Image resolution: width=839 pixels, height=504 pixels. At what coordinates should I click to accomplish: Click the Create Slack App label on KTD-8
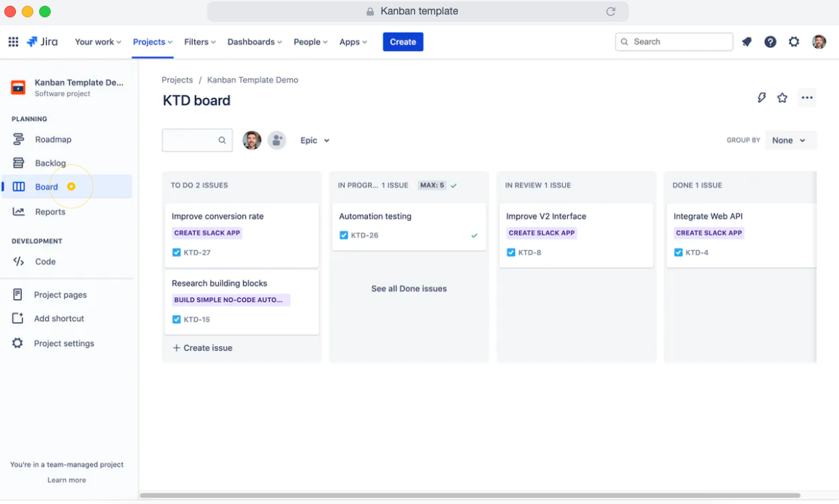click(x=541, y=232)
